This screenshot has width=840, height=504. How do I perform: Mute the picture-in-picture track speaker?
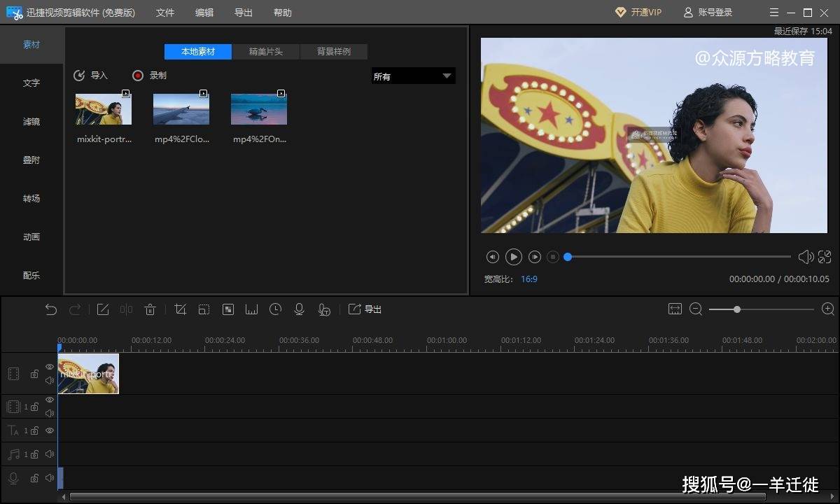coord(50,413)
